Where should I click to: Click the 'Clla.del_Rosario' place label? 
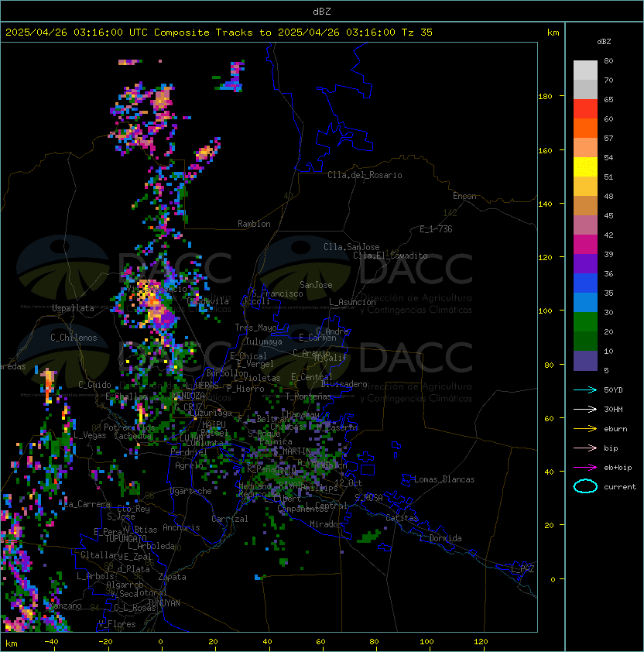[365, 175]
